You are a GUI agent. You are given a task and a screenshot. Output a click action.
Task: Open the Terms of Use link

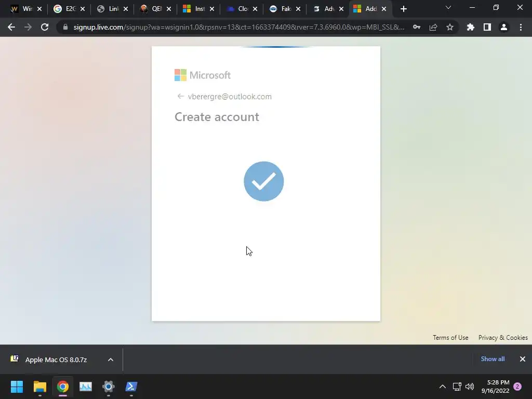tap(450, 338)
